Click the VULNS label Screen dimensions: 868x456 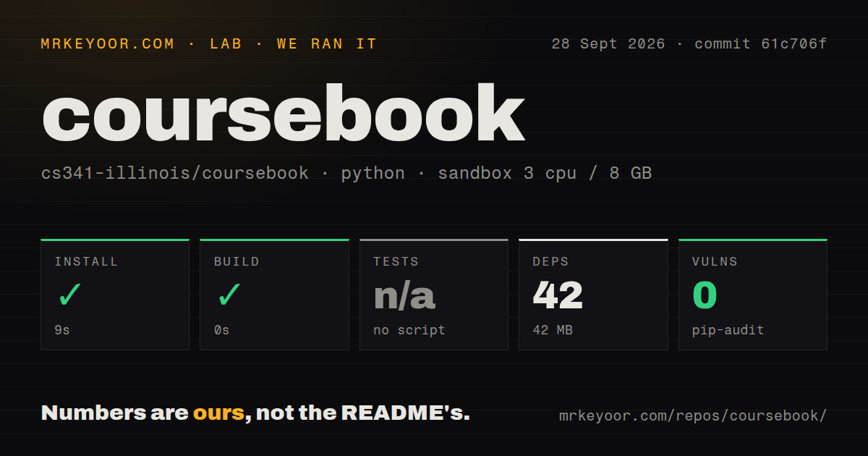(x=715, y=261)
